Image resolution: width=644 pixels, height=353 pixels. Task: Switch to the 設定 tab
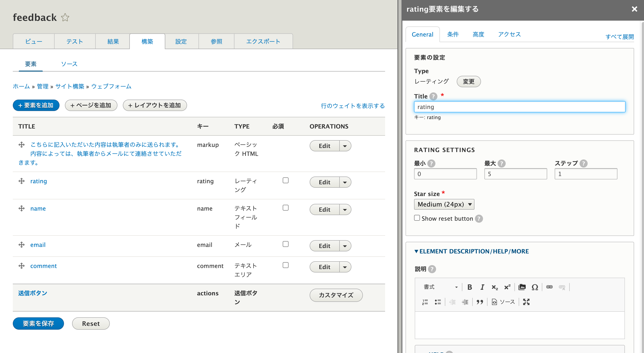[x=181, y=41]
